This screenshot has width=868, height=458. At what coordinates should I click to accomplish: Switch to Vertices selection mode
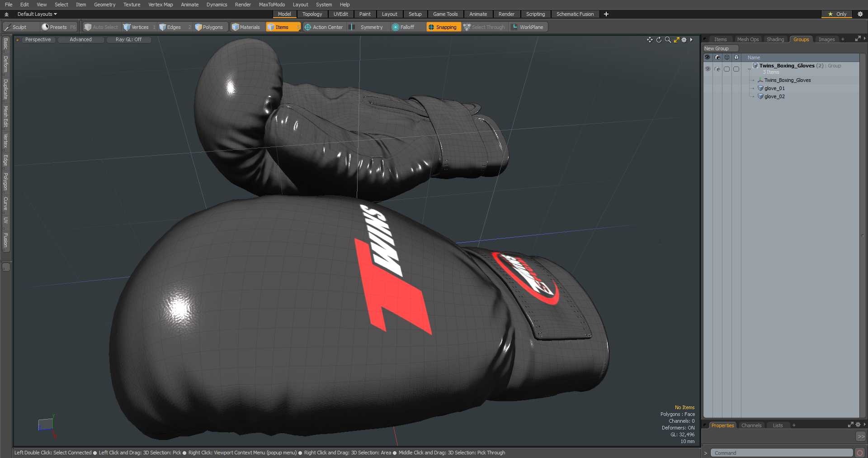(139, 27)
